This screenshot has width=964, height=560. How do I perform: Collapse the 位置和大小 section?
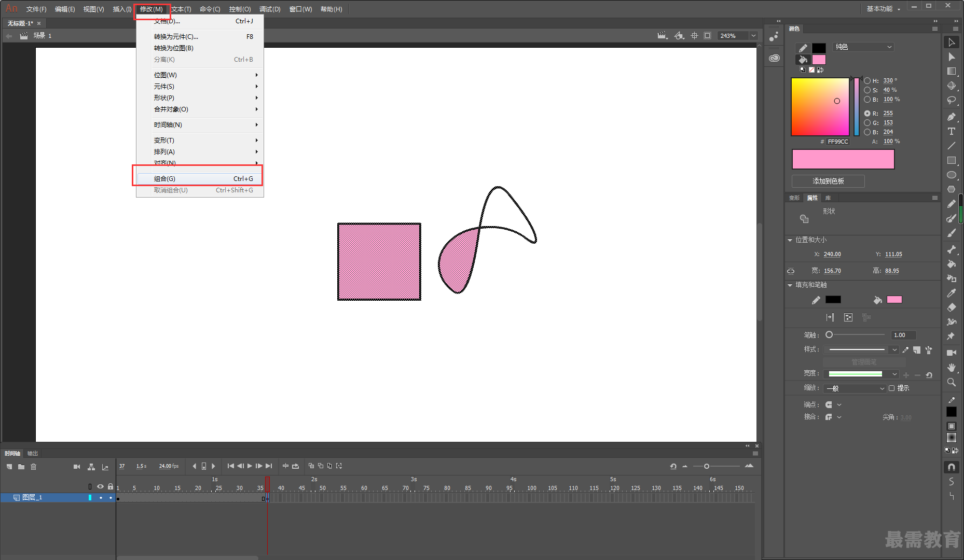(790, 240)
